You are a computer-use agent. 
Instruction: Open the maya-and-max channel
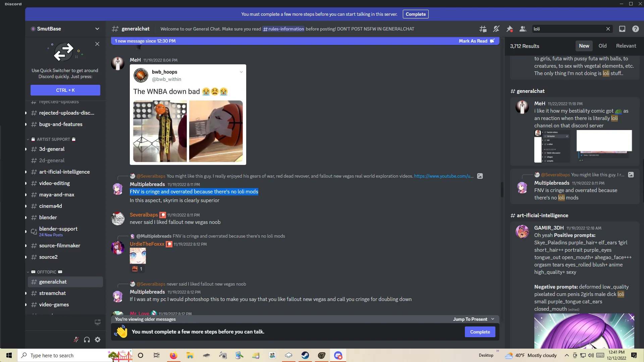(65, 195)
